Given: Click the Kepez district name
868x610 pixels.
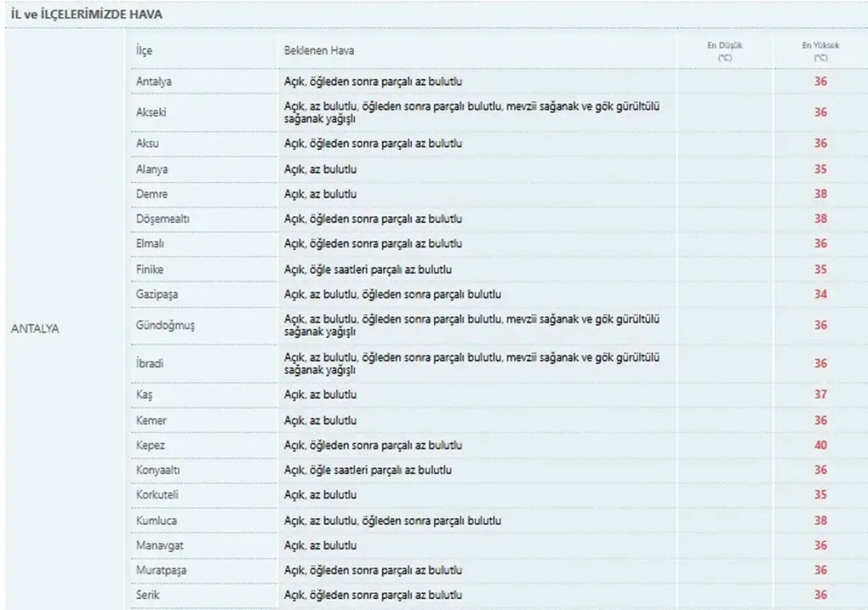Looking at the screenshot, I should [150, 445].
